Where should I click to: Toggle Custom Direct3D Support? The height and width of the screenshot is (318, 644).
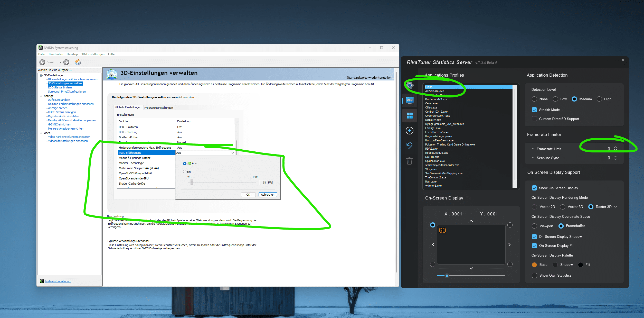tap(534, 119)
